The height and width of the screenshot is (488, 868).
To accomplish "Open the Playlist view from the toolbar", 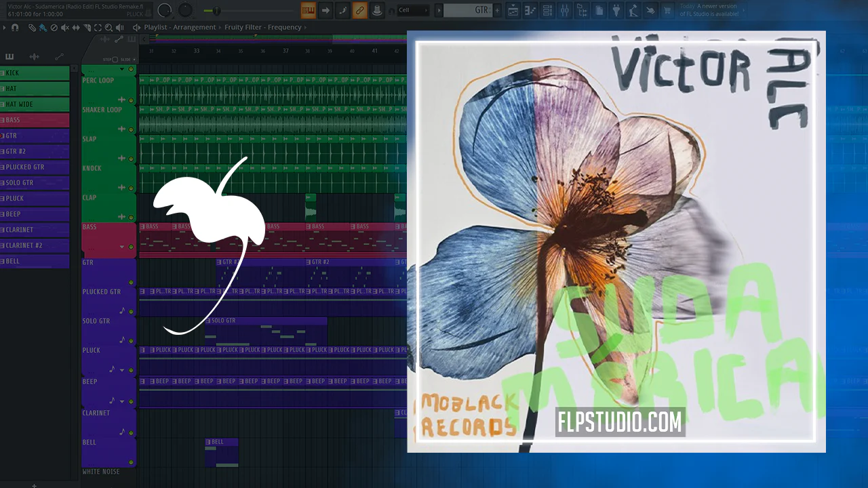I will click(x=513, y=10).
